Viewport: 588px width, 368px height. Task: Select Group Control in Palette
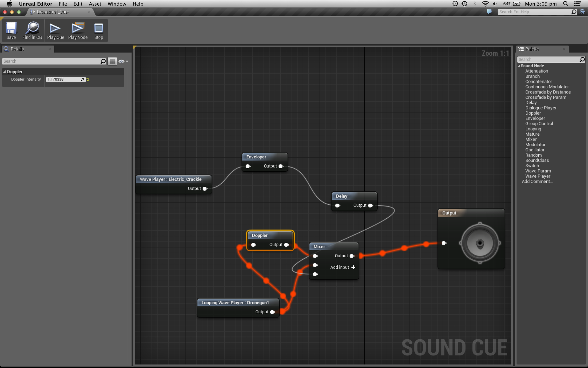coord(539,123)
